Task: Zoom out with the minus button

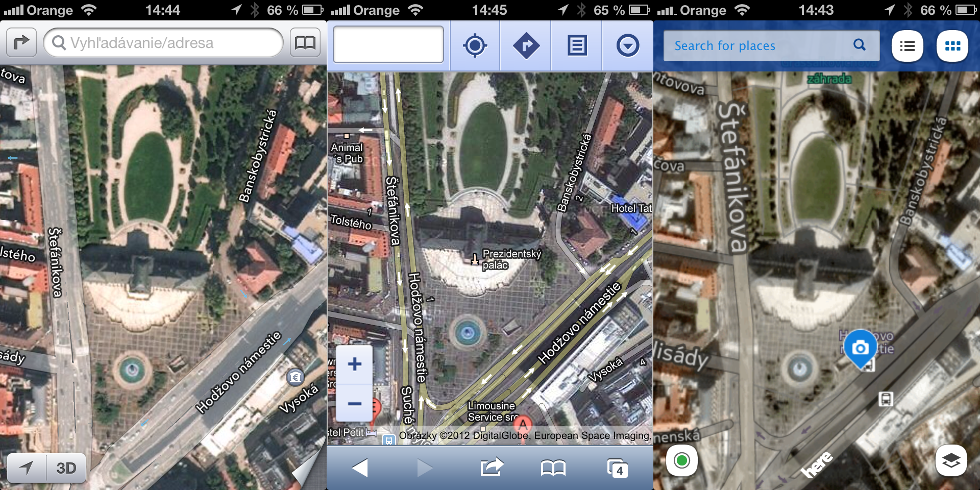Action: coord(354,403)
